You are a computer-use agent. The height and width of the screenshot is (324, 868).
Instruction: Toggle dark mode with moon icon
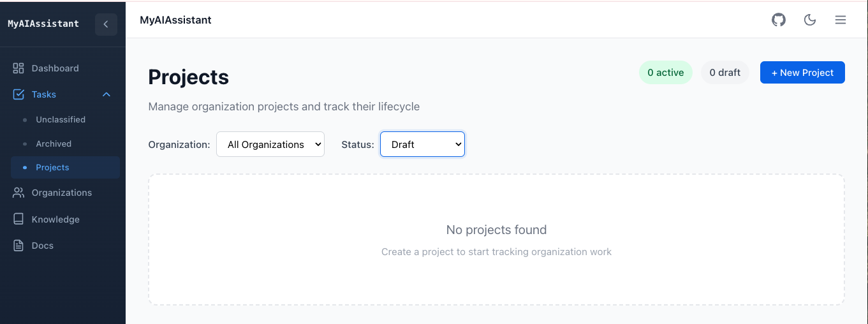(810, 20)
